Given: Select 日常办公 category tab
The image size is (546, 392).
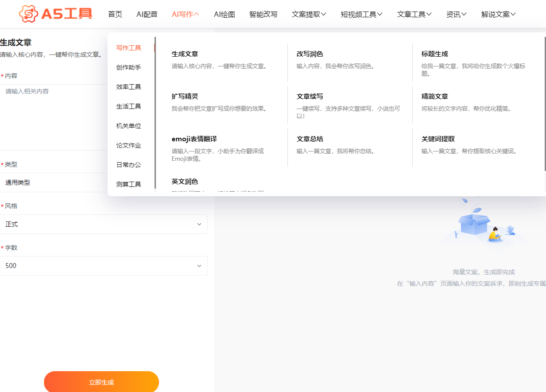Looking at the screenshot, I should pos(129,165).
